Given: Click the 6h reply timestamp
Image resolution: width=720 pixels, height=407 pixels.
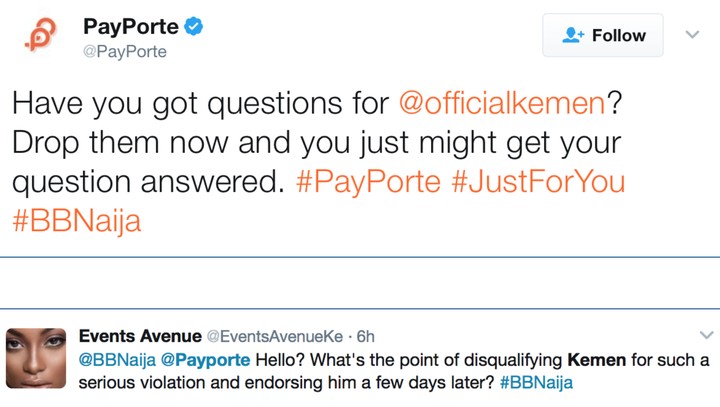Looking at the screenshot, I should (x=365, y=336).
